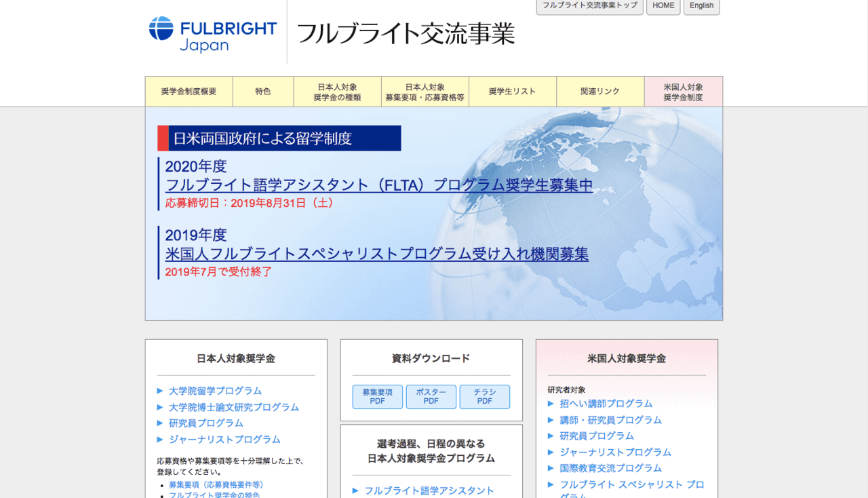Click the arrow icon beside 国際教育交流プログラム
868x498 pixels.
(551, 468)
